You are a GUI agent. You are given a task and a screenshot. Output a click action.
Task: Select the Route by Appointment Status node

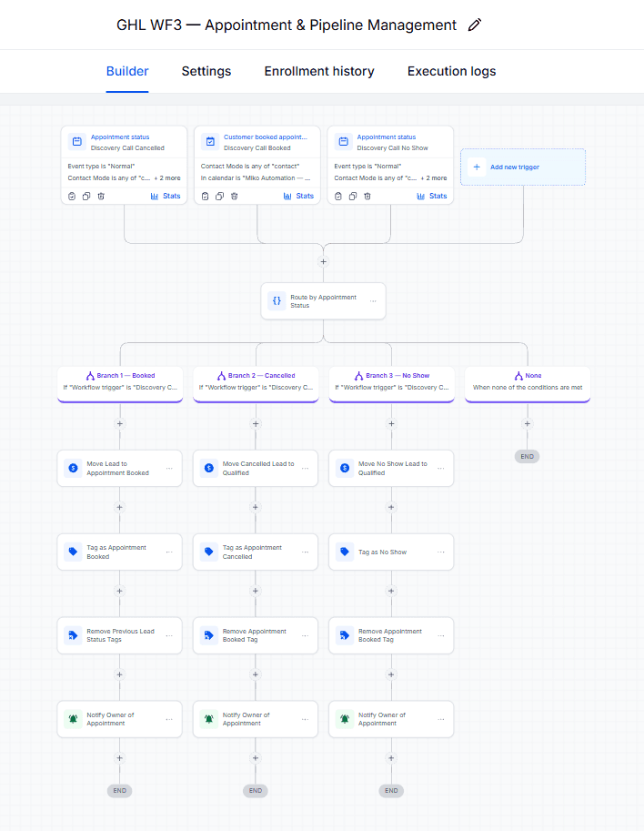(323, 301)
